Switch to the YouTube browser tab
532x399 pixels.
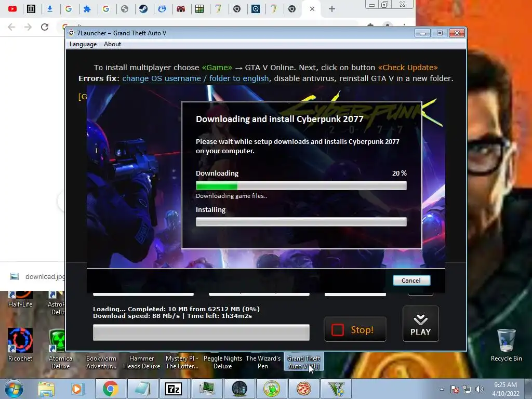point(12,9)
